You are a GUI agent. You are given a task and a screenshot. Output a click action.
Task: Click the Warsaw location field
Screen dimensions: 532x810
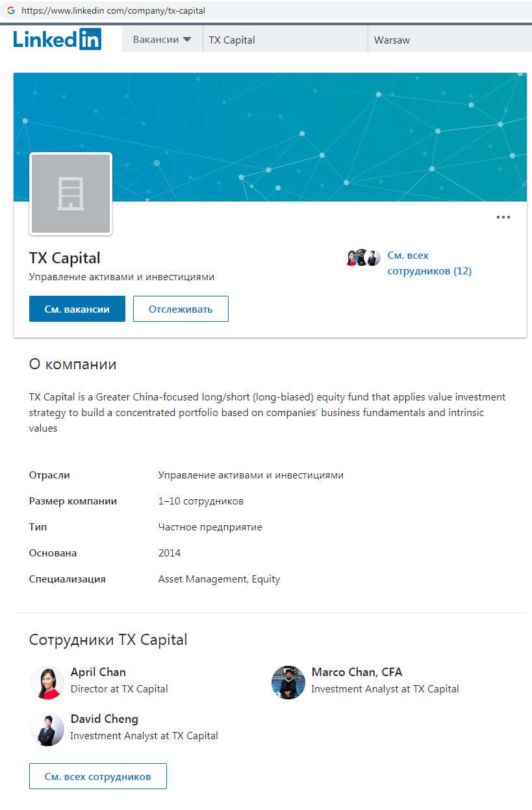[x=450, y=40]
